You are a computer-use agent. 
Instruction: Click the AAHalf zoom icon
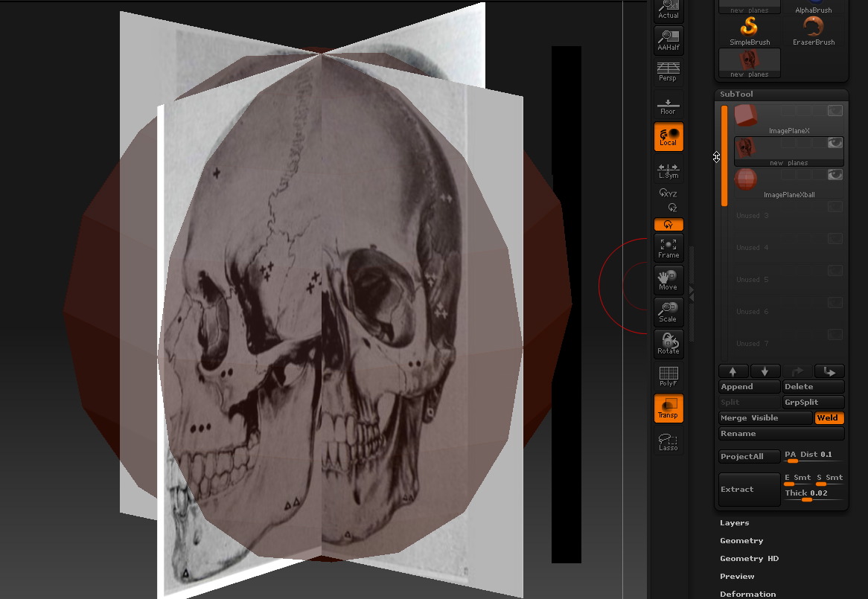tap(668, 40)
